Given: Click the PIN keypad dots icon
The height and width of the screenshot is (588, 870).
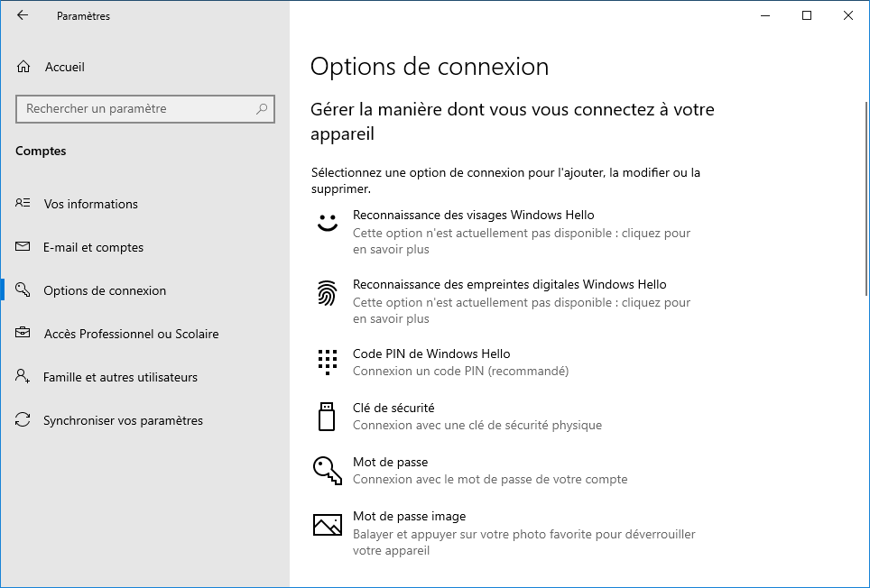Looking at the screenshot, I should click(x=328, y=363).
